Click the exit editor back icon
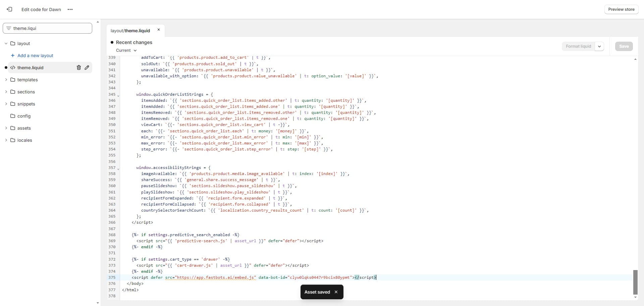Screen dimensions: 644x306 click(9, 9)
